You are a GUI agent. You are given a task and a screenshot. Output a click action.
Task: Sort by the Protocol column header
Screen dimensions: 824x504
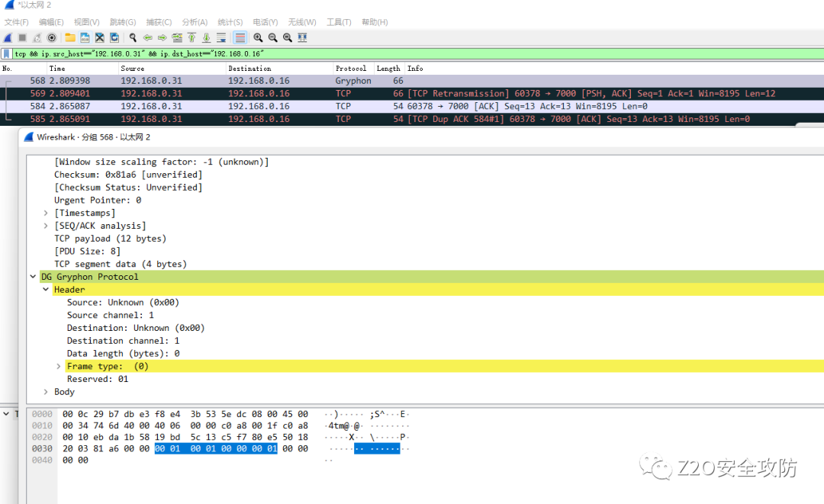pyautogui.click(x=354, y=69)
